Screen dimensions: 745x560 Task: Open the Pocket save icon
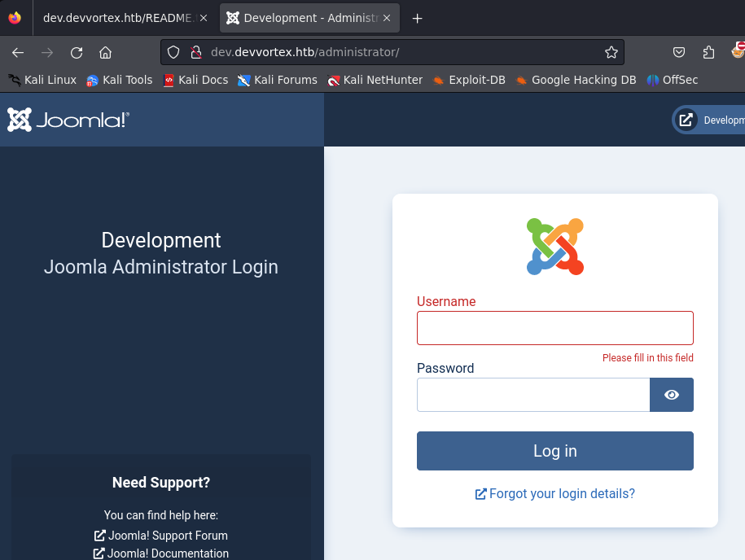click(x=678, y=53)
